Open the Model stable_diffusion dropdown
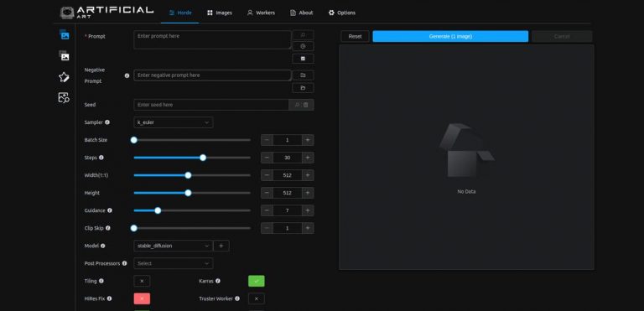The image size is (644, 311). pos(174,246)
